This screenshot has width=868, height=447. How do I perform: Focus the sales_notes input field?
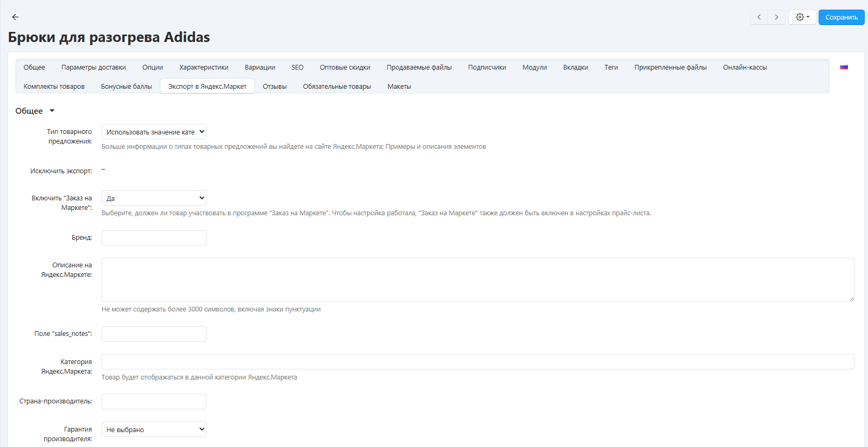[x=154, y=334]
